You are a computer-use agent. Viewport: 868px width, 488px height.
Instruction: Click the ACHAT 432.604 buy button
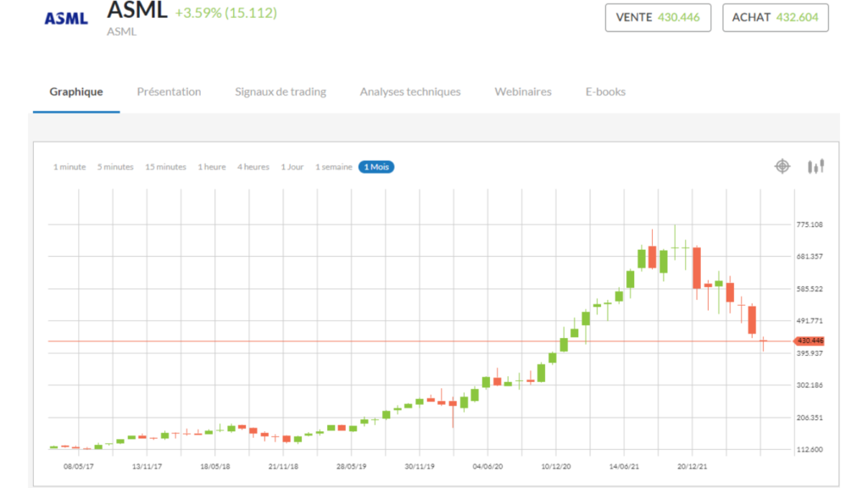pyautogui.click(x=775, y=18)
